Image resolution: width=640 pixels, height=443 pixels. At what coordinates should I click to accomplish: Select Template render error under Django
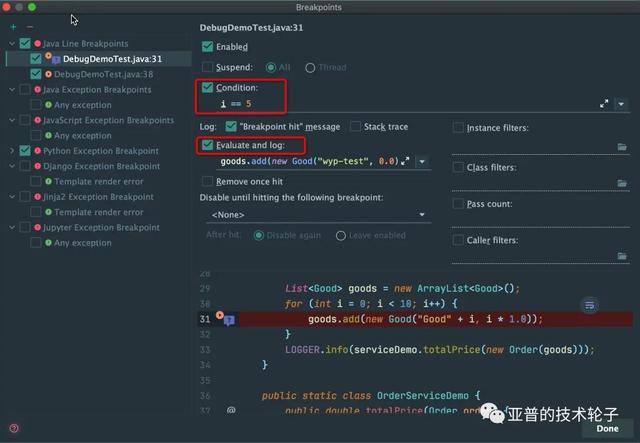99,181
